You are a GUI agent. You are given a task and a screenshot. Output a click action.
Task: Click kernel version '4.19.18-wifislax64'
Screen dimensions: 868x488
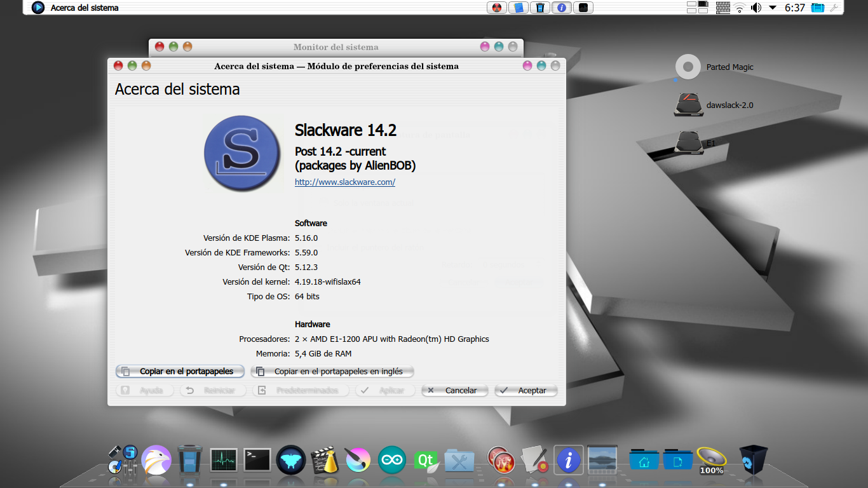pyautogui.click(x=328, y=282)
